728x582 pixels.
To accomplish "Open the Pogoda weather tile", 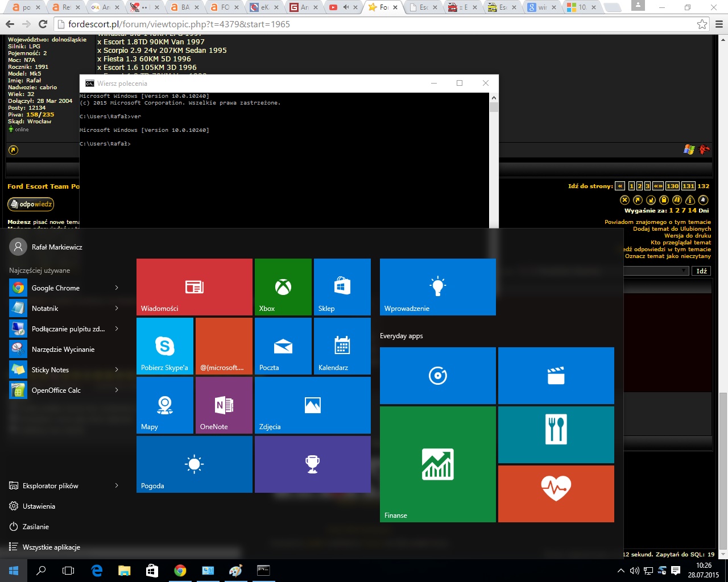I will pyautogui.click(x=194, y=464).
